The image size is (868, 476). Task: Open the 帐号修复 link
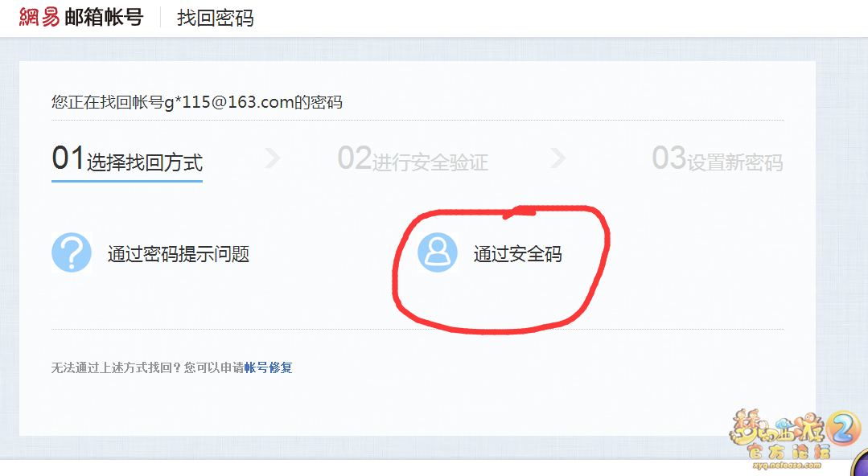(269, 367)
